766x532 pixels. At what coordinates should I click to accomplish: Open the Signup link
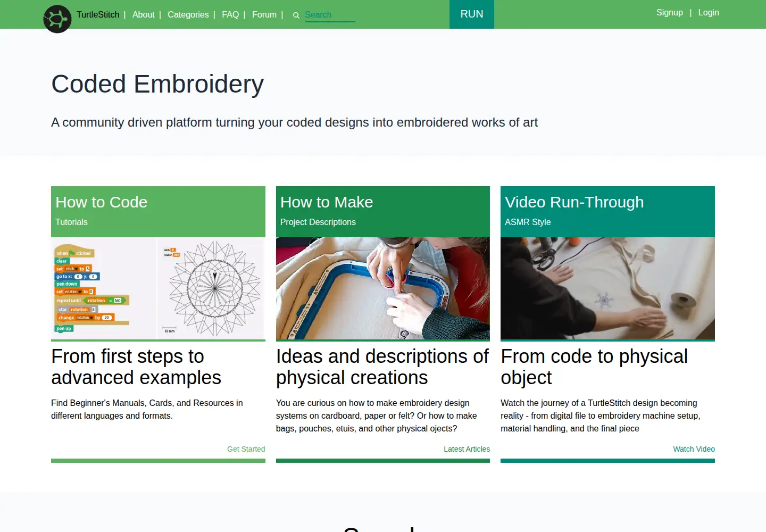(669, 13)
